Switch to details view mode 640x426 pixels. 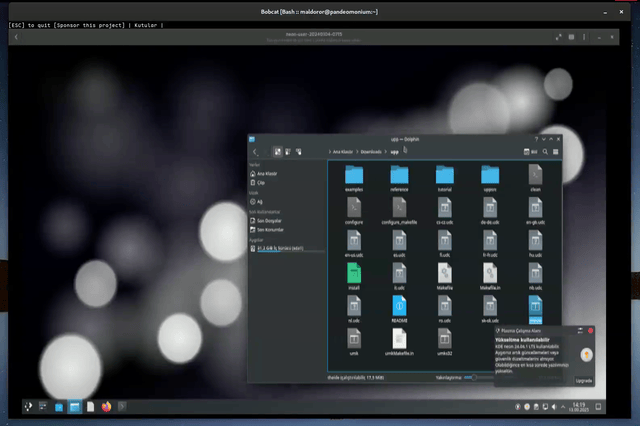299,152
